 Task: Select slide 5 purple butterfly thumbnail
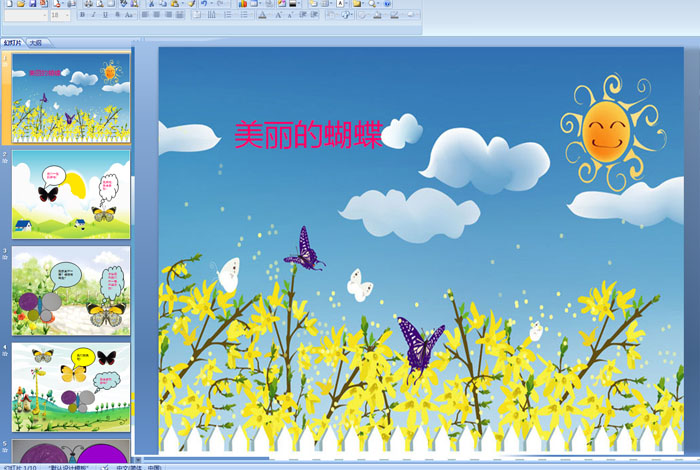[x=71, y=451]
